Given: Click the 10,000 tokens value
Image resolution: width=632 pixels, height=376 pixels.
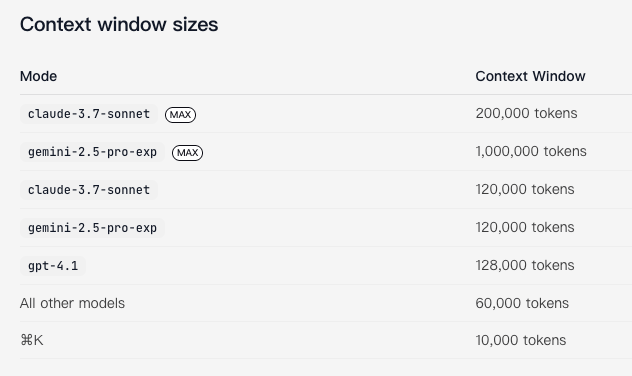Looking at the screenshot, I should [521, 340].
